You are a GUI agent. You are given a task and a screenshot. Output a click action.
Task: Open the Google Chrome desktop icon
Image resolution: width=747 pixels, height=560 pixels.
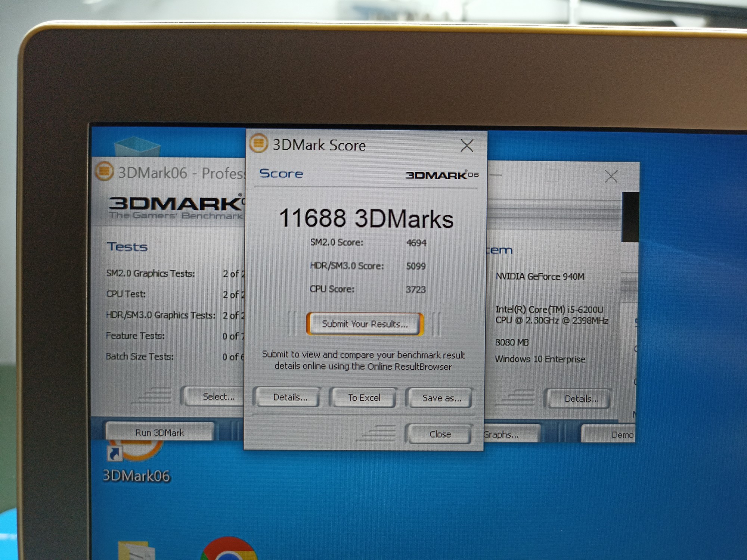[229, 549]
